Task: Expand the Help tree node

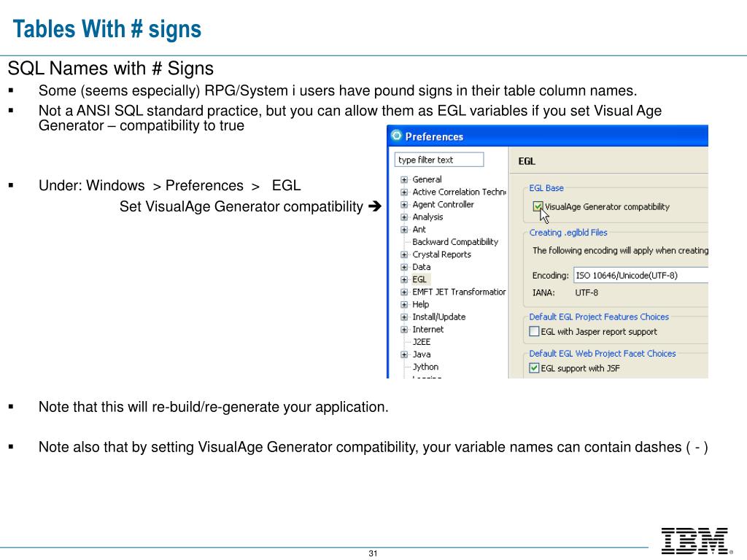Action: click(404, 304)
